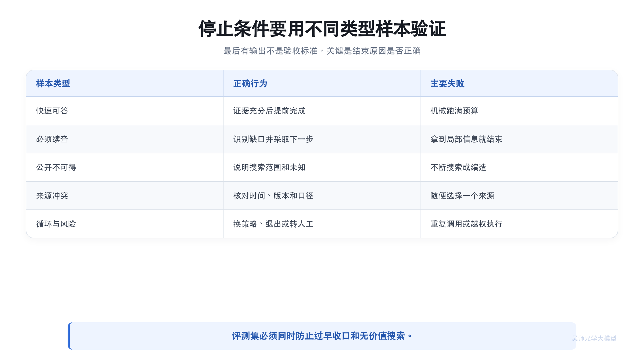Click the callout 评测集必须同时防止过早收口和无价值搜索
644x362 pixels.
click(322, 336)
